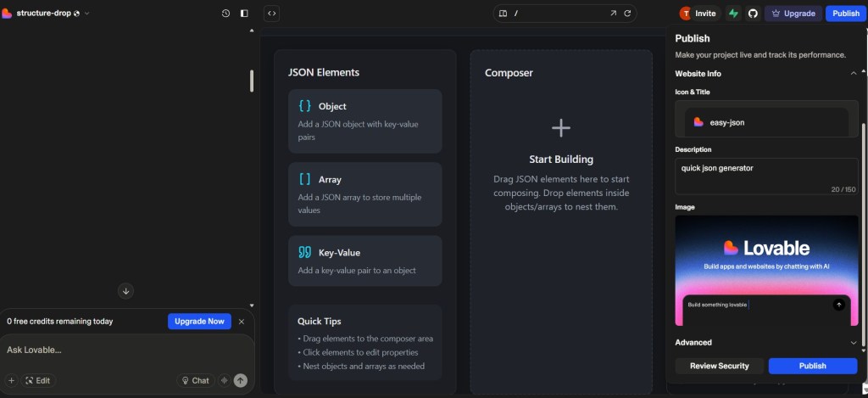Viewport: 868px width, 398px height.
Task: Click the globe icon beside structure-drop
Action: tap(76, 14)
